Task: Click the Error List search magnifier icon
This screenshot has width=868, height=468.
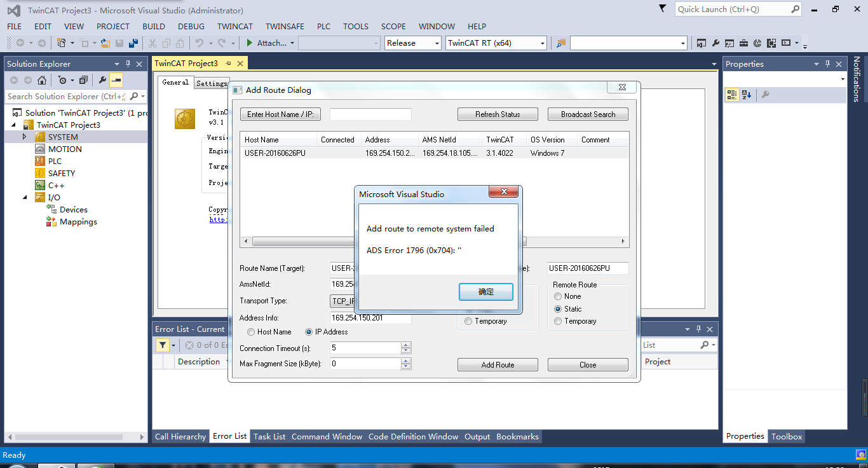Action: click(704, 345)
